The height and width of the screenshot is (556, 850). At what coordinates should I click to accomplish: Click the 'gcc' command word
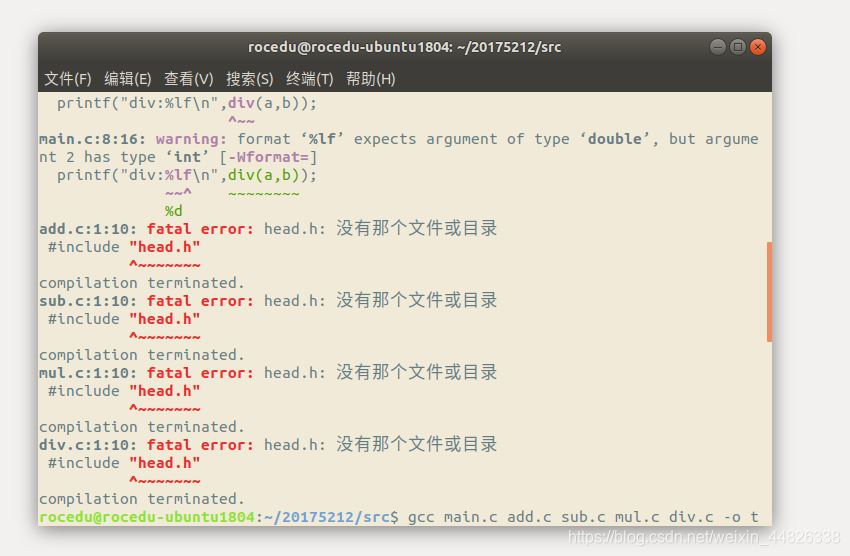[421, 518]
